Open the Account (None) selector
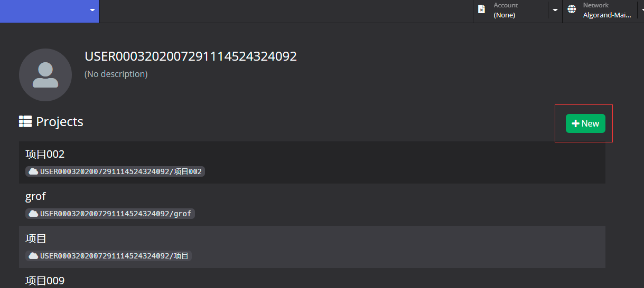This screenshot has width=644, height=288. pos(510,11)
